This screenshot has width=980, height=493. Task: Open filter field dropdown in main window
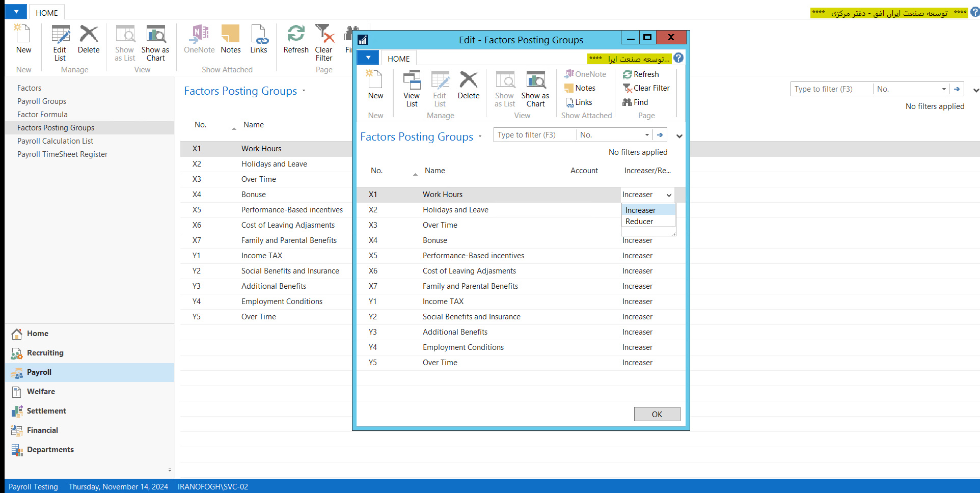coord(944,89)
